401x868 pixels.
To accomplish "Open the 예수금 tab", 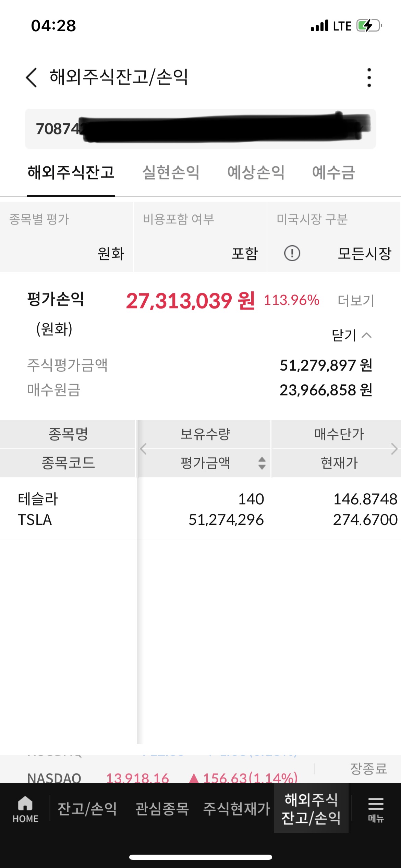I will 333,172.
